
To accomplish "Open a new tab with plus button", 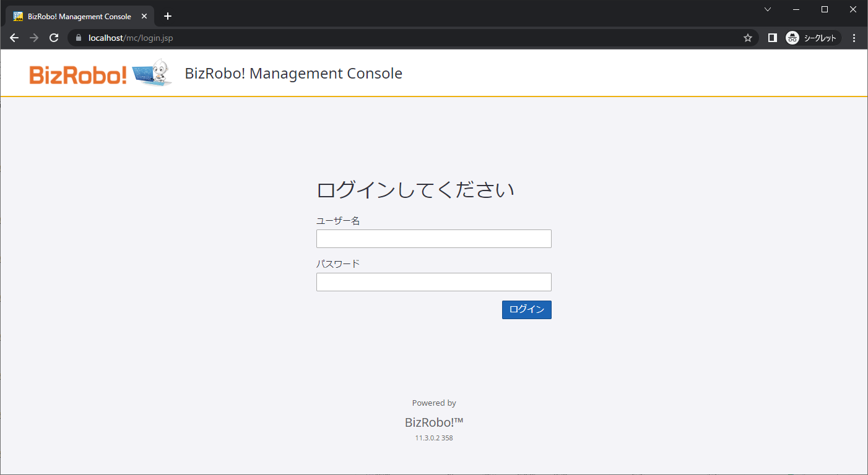I will [x=167, y=17].
